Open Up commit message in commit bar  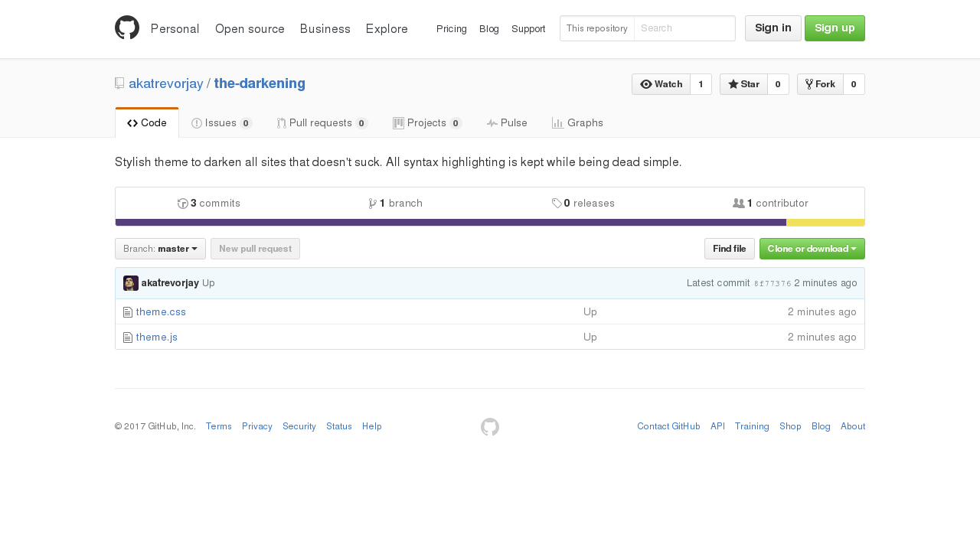(x=208, y=283)
